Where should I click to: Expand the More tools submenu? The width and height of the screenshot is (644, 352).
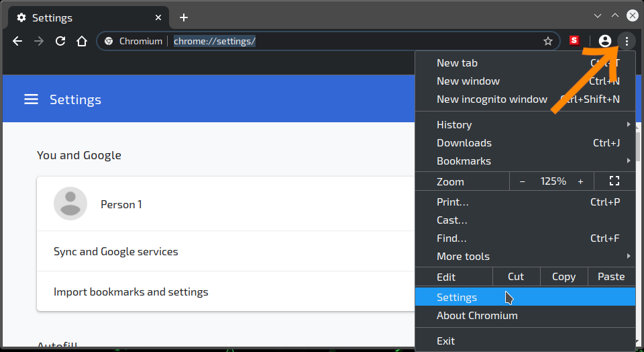(x=525, y=256)
